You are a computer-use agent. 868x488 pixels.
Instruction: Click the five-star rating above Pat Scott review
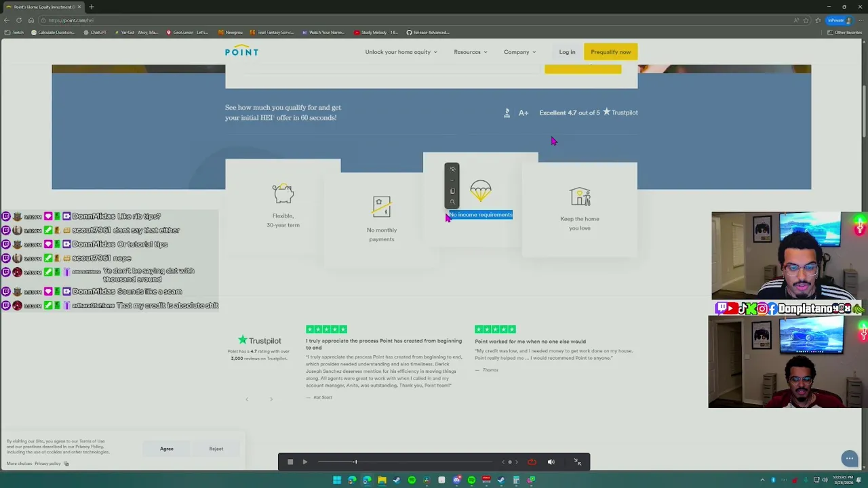click(x=326, y=329)
